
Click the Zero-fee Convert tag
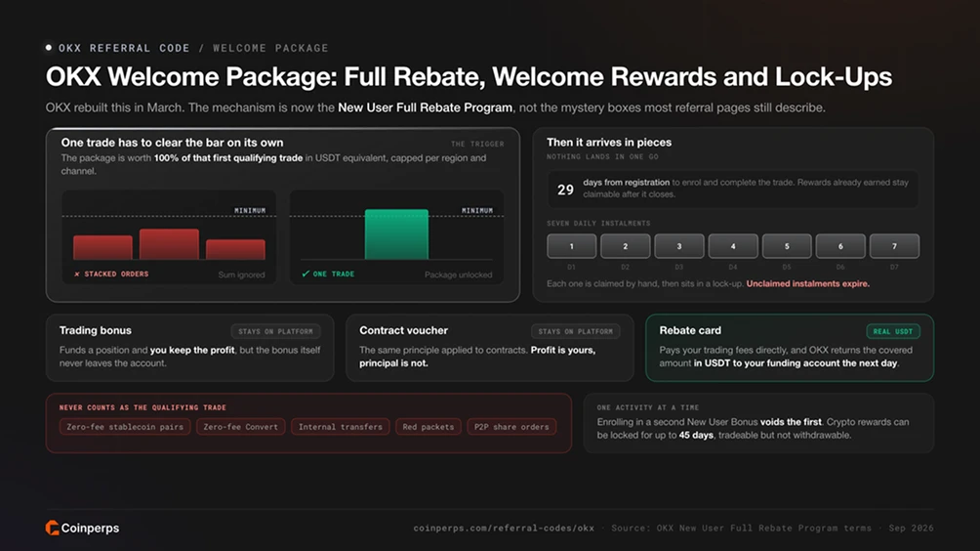tap(241, 427)
